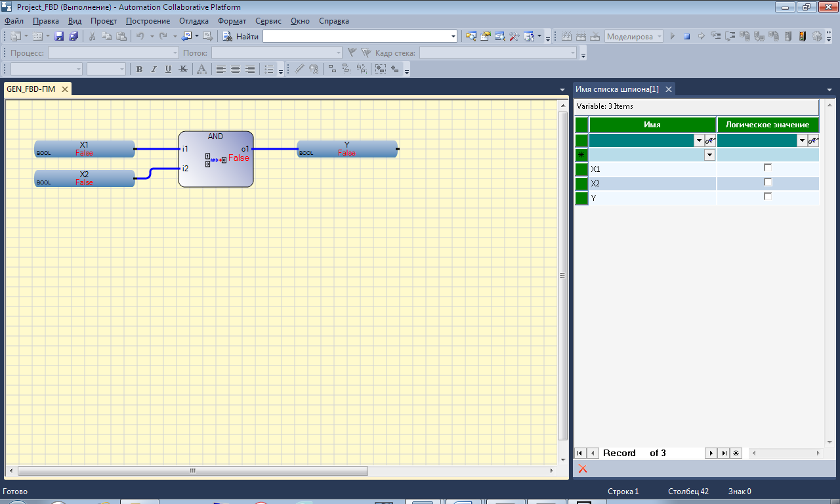Open the Моделирова configuration dropdown
The image size is (840, 504).
click(x=659, y=36)
